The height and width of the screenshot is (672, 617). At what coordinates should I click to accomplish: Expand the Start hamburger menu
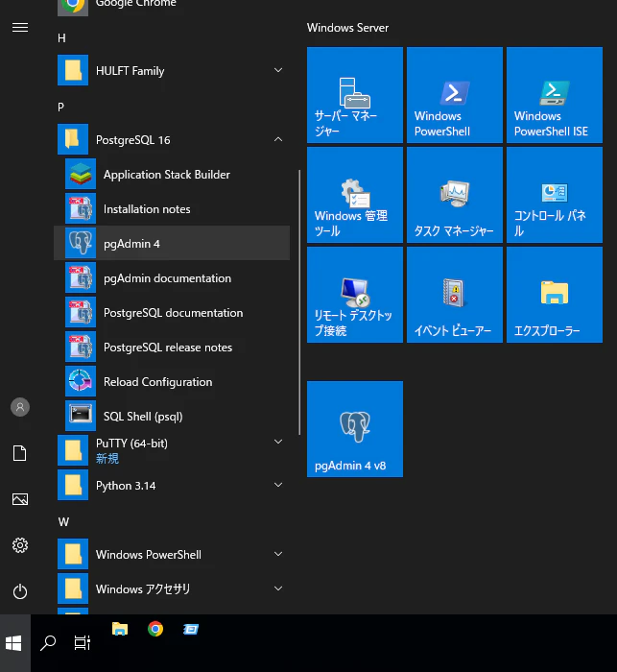[20, 28]
